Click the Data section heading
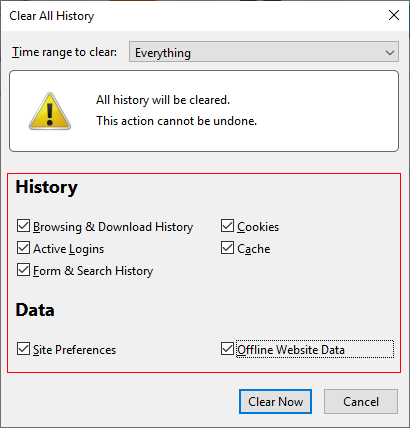410x428 pixels. point(35,310)
